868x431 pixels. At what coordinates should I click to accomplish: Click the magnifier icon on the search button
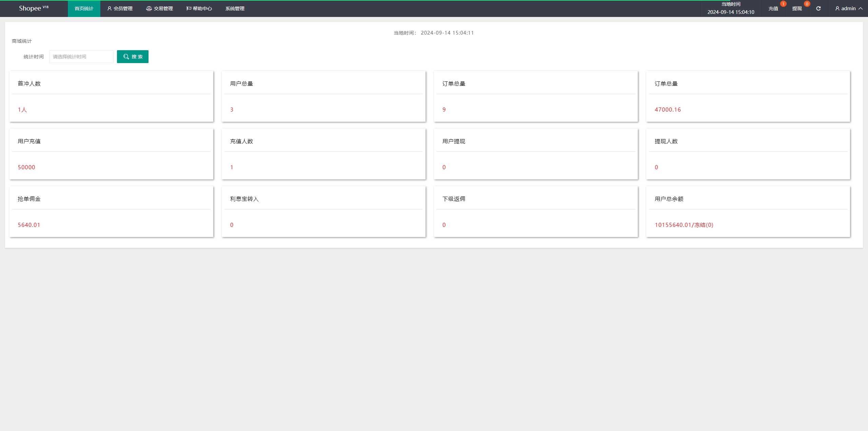tap(126, 57)
